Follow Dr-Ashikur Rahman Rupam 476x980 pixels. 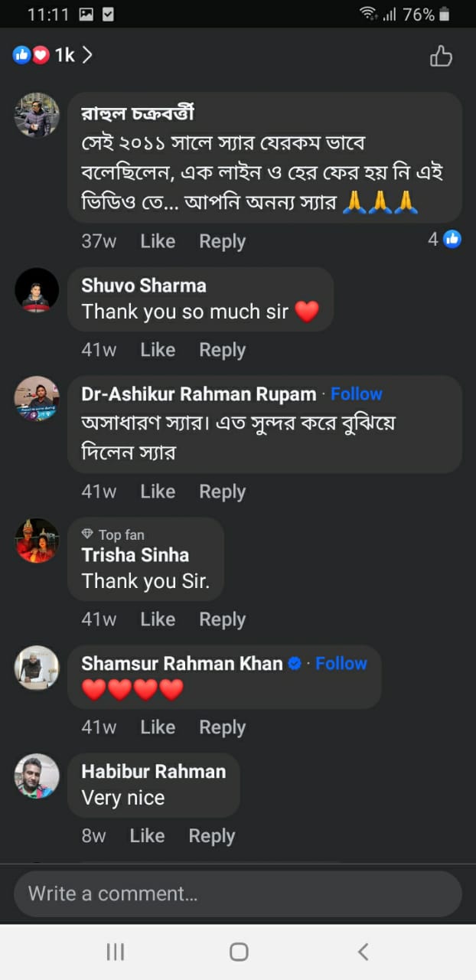point(356,394)
